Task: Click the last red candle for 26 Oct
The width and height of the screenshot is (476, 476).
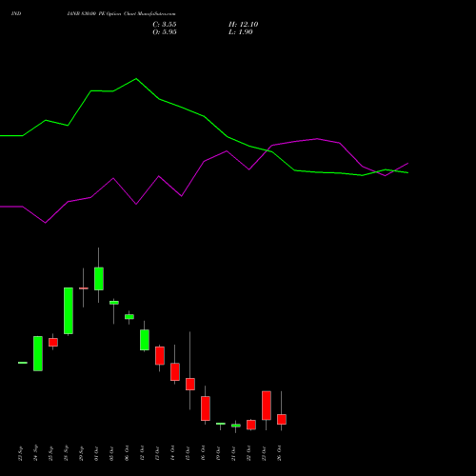Action: click(282, 419)
